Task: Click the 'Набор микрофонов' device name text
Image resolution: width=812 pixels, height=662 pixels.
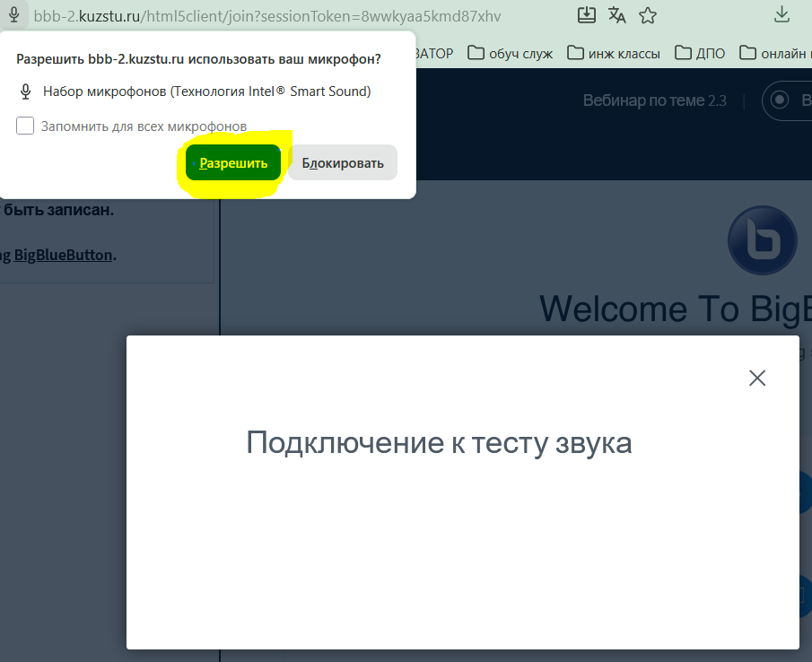Action: [x=206, y=91]
